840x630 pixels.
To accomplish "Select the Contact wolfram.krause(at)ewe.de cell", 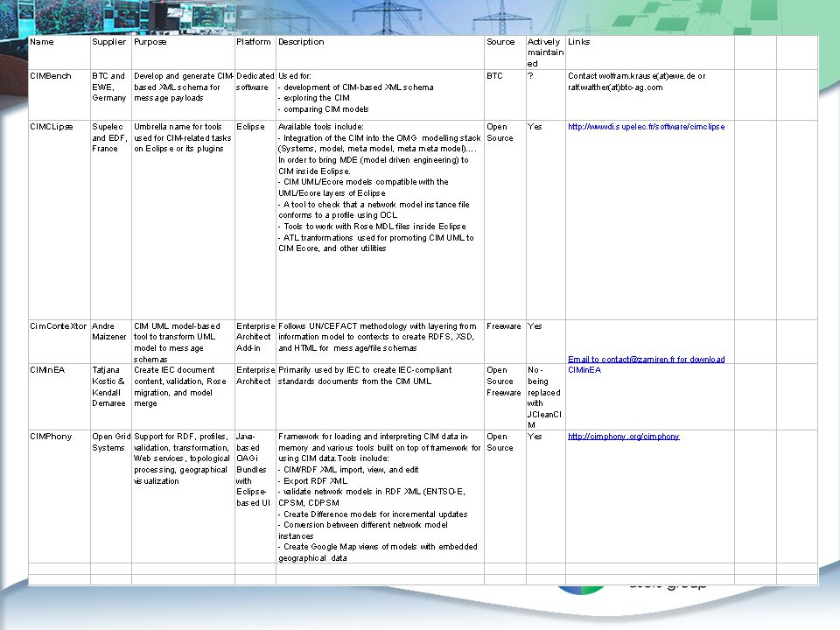I will click(x=650, y=94).
